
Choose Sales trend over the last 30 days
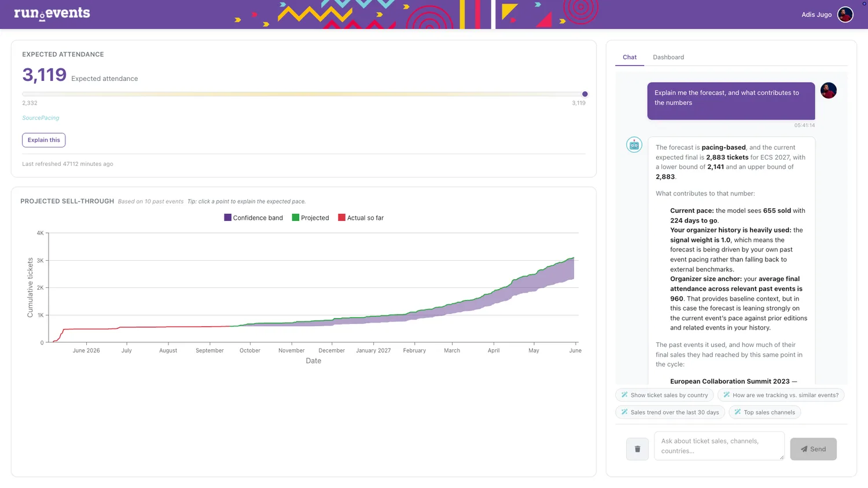(670, 412)
